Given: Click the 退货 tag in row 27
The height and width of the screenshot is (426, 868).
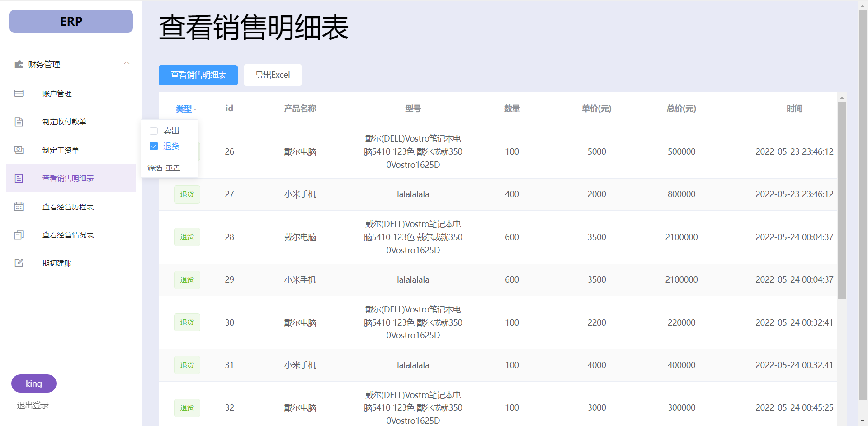Looking at the screenshot, I should pyautogui.click(x=187, y=194).
